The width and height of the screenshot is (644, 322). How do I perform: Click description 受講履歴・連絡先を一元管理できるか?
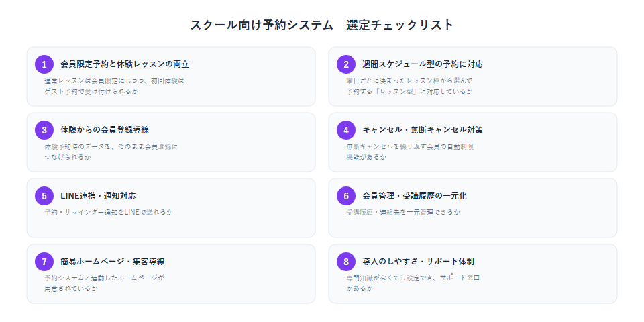[403, 213]
